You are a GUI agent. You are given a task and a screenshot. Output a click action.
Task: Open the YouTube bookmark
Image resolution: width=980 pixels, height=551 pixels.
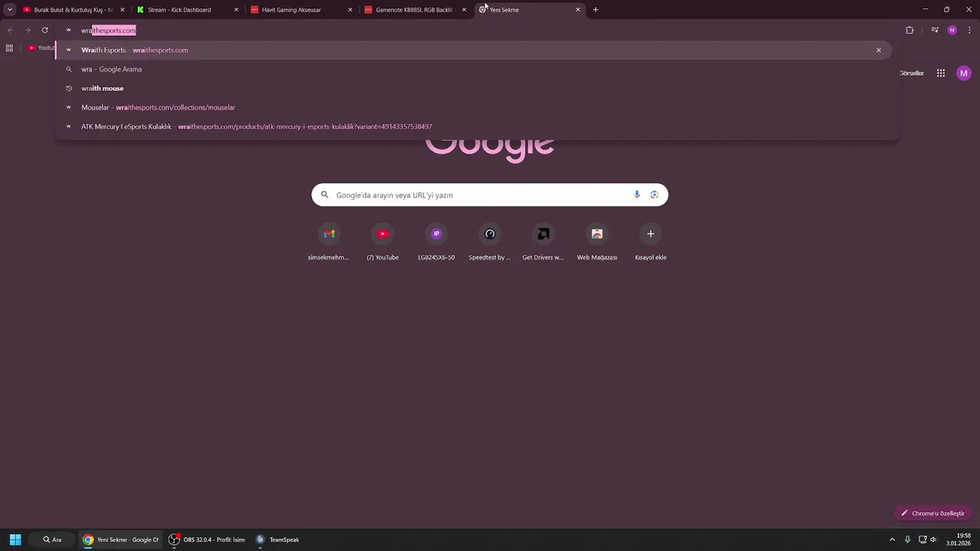point(41,47)
